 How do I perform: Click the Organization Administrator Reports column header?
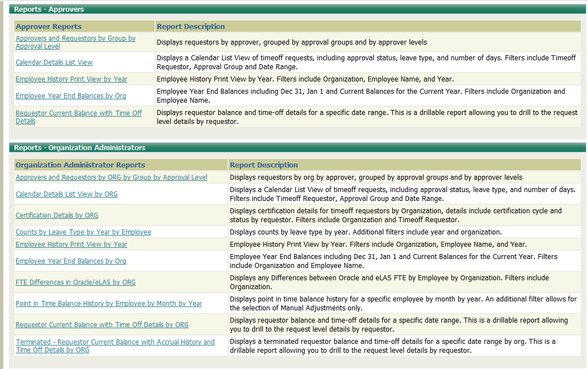coord(80,165)
